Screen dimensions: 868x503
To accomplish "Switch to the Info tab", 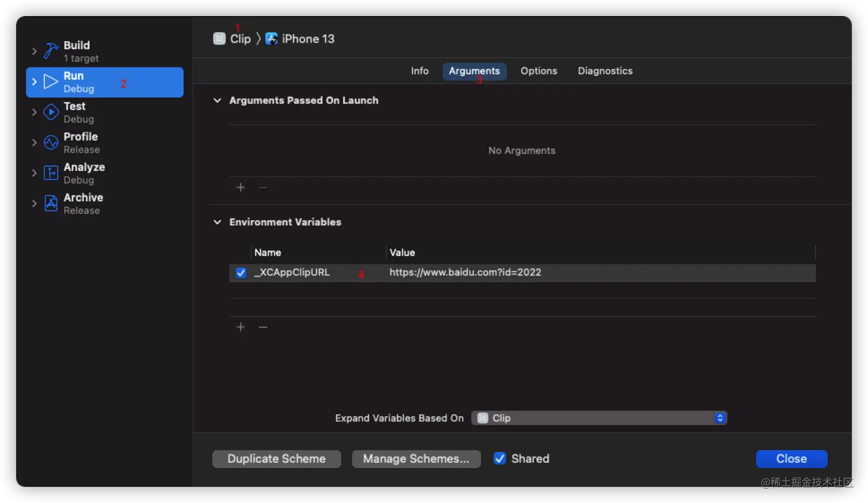I will coord(420,71).
